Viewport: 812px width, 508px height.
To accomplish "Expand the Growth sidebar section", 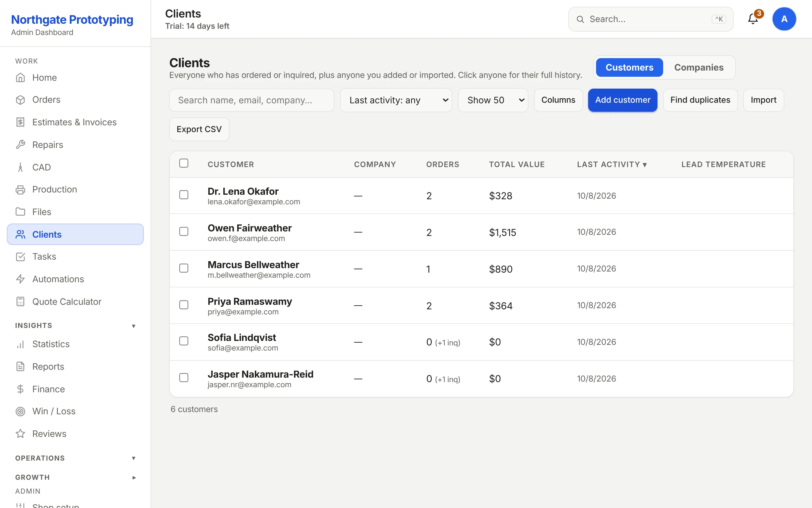I will 75,478.
